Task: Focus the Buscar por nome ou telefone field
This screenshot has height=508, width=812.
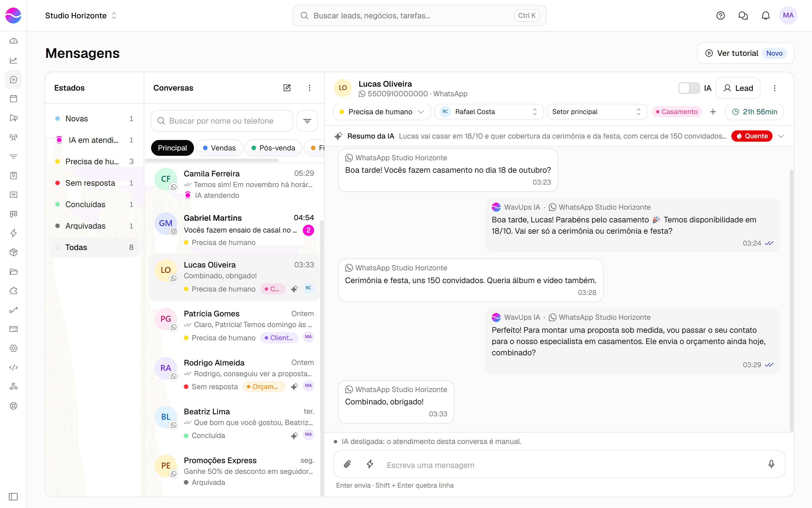Action: point(221,121)
